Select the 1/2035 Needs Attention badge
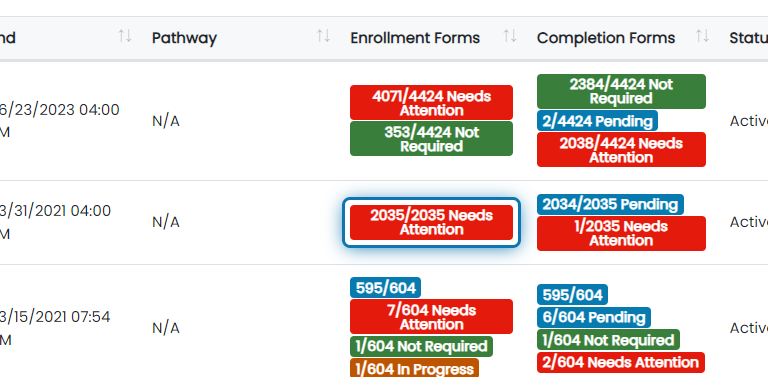 [x=621, y=234]
